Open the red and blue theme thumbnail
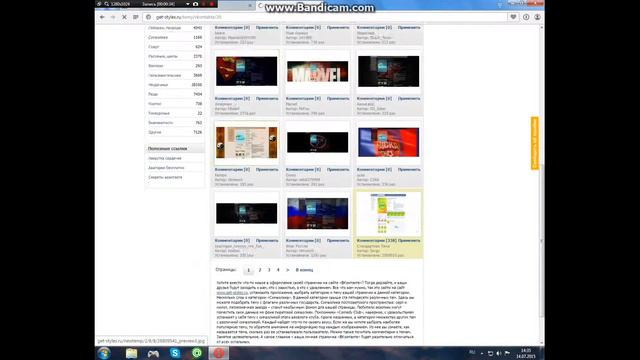Viewport: 640px width, 360px height. [x=389, y=142]
